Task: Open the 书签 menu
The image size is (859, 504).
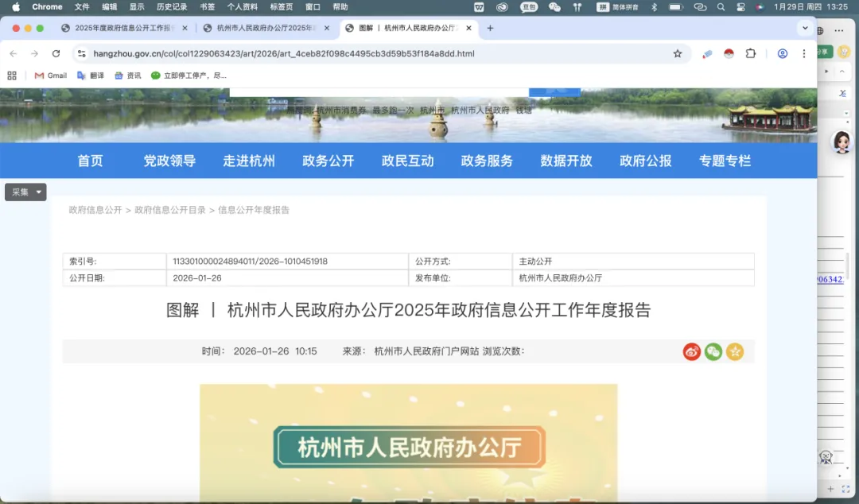Action: coord(208,7)
